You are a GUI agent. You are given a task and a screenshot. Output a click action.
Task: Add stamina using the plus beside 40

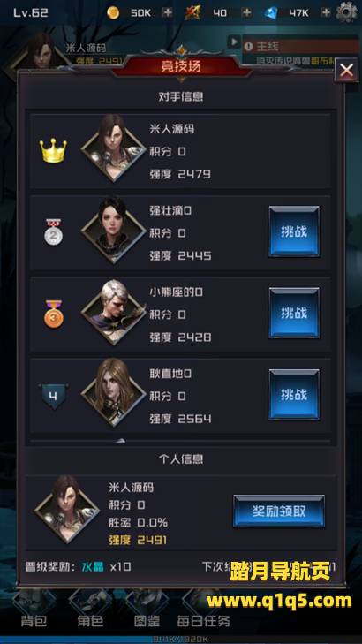click(246, 12)
